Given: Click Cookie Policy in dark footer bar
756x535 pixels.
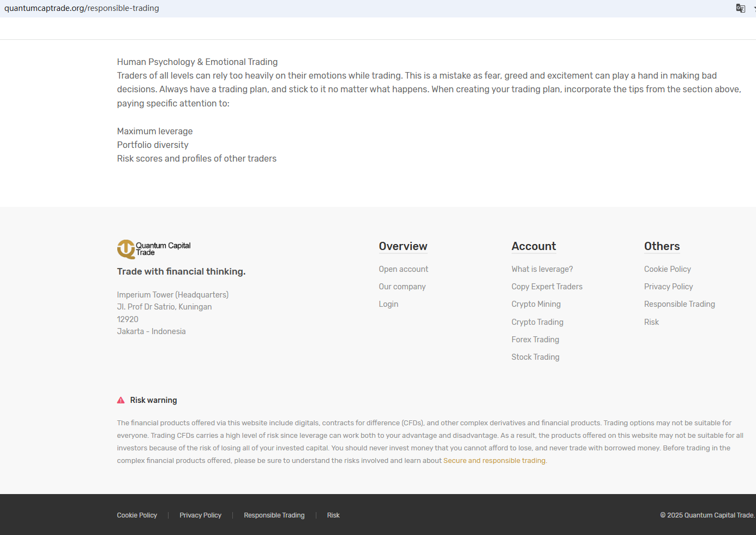Looking at the screenshot, I should tap(137, 515).
